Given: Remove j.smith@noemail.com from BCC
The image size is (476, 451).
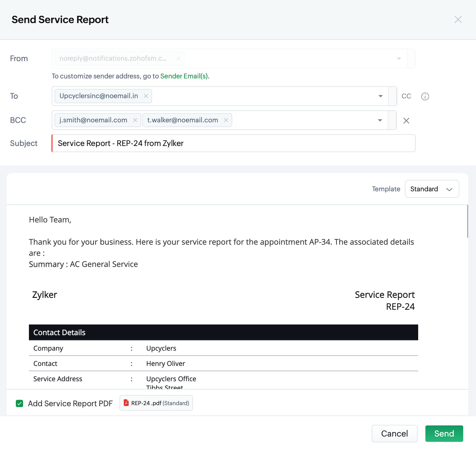Looking at the screenshot, I should [x=135, y=120].
